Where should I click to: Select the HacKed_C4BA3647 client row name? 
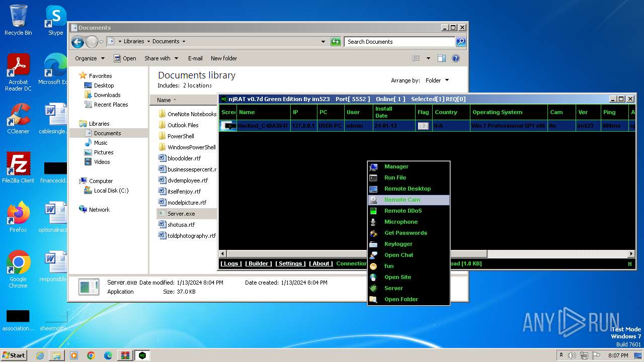click(263, 126)
